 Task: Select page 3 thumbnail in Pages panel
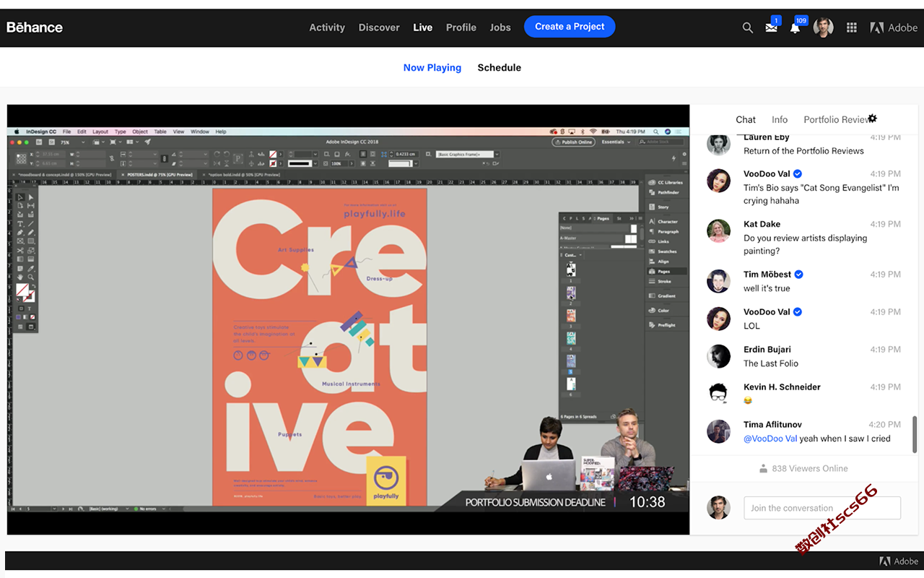571,316
